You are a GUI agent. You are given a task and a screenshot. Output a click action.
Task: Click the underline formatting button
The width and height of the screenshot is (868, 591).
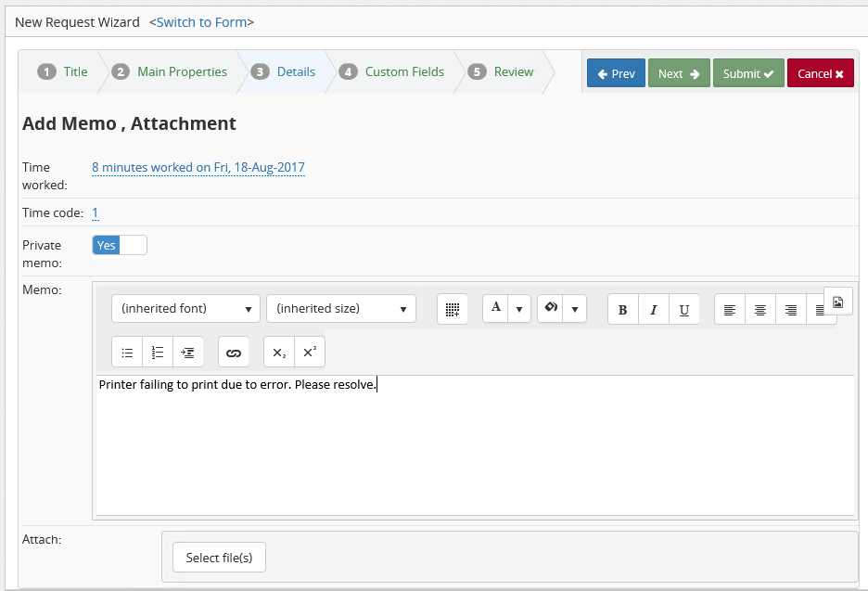tap(683, 310)
